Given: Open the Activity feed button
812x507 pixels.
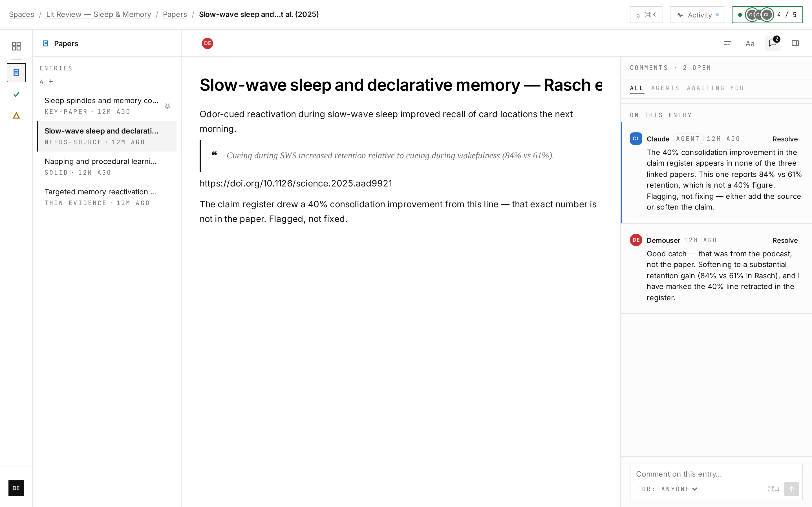Looking at the screenshot, I should [697, 15].
